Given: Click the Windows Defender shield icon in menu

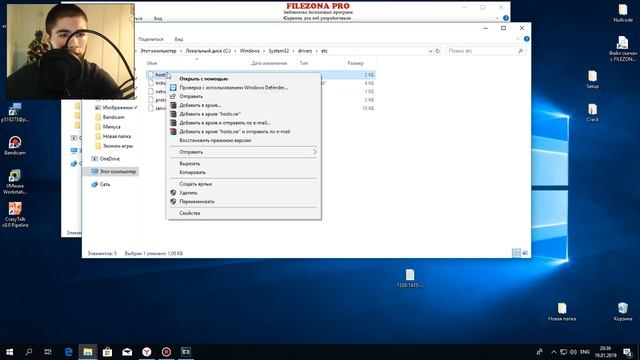Looking at the screenshot, I should [173, 87].
